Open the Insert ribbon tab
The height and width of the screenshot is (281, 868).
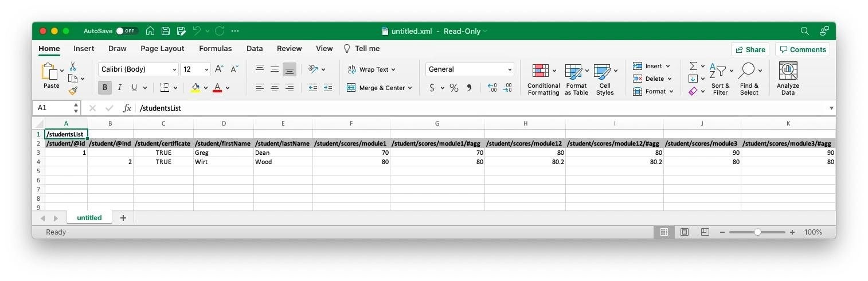[x=84, y=49]
